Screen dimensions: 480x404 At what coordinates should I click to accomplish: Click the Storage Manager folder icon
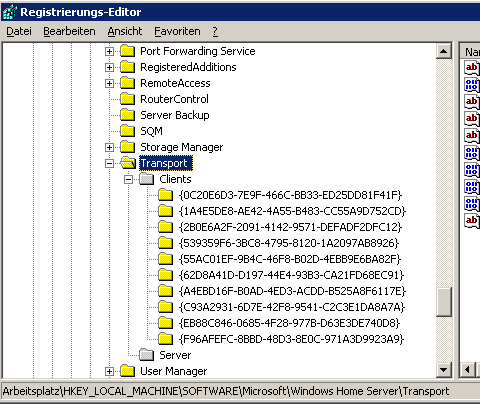click(x=127, y=147)
